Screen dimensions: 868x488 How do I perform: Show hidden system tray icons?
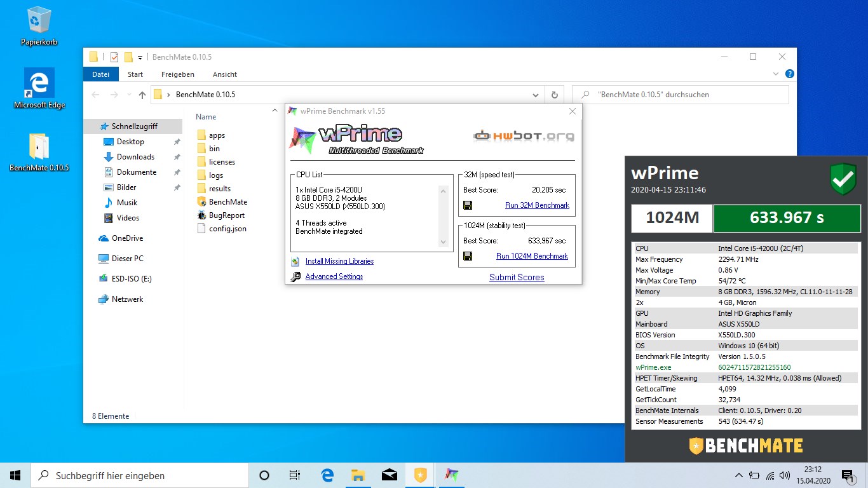click(x=738, y=475)
